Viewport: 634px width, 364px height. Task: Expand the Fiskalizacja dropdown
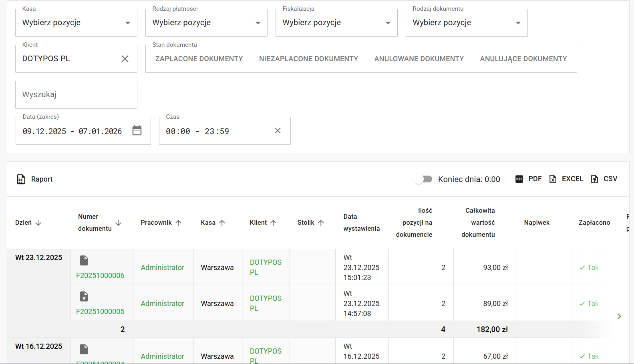point(336,23)
